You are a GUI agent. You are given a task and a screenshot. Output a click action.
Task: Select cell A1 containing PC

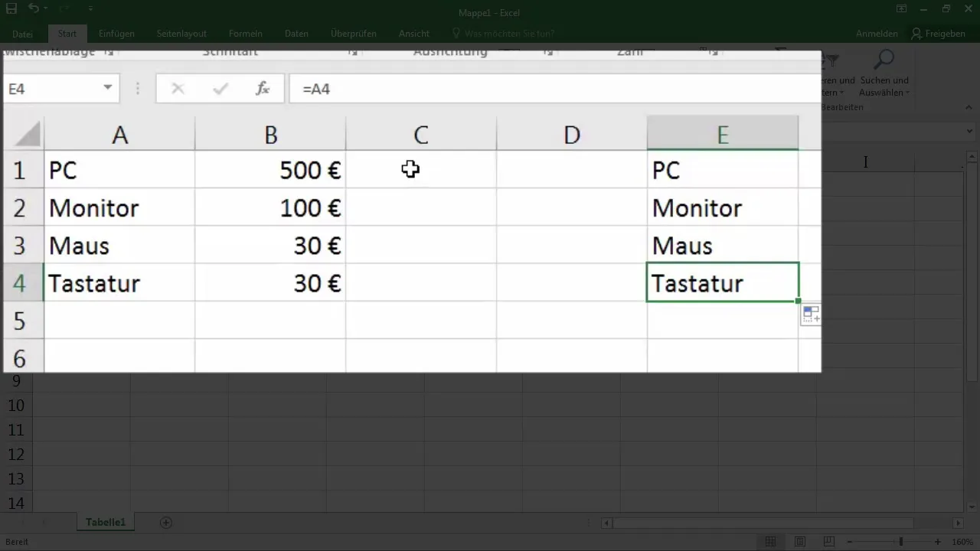tap(119, 170)
